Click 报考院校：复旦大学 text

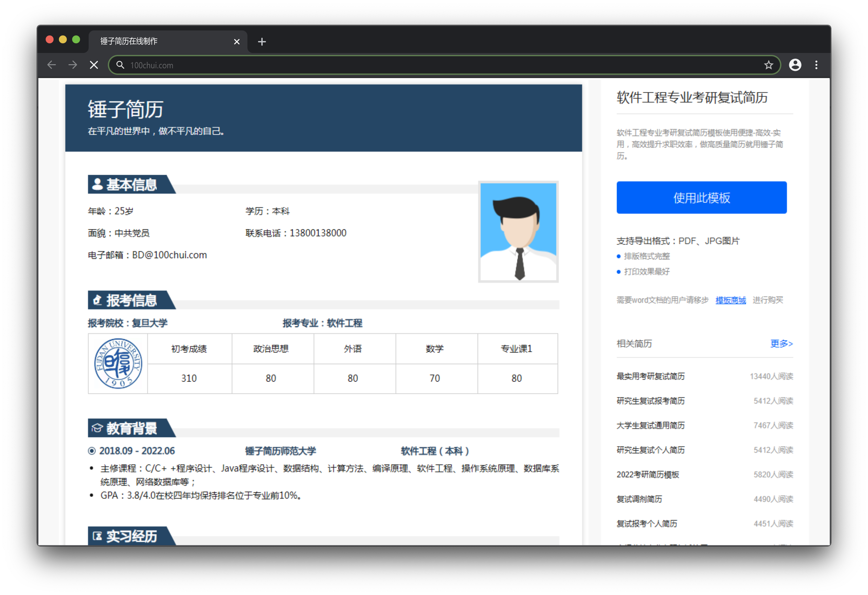(x=127, y=323)
